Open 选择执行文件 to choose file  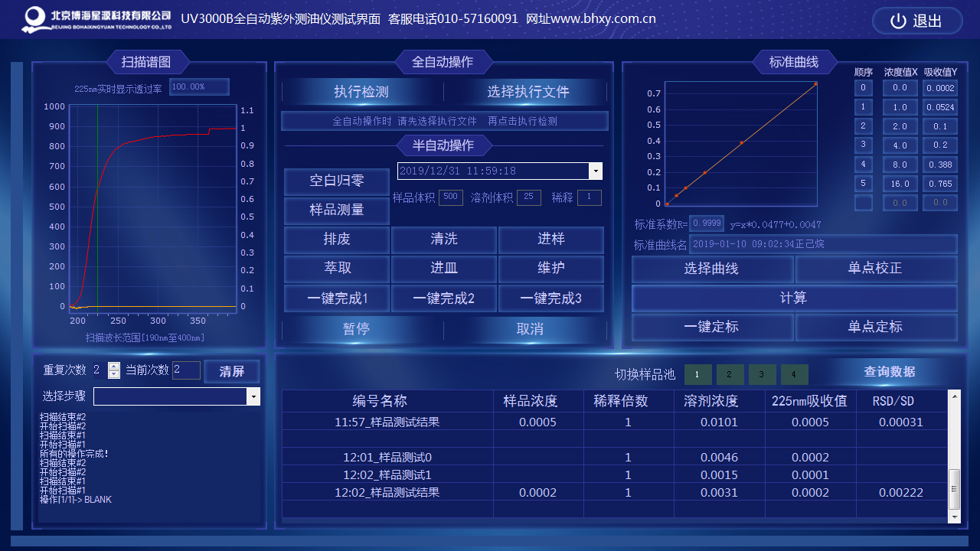click(528, 92)
